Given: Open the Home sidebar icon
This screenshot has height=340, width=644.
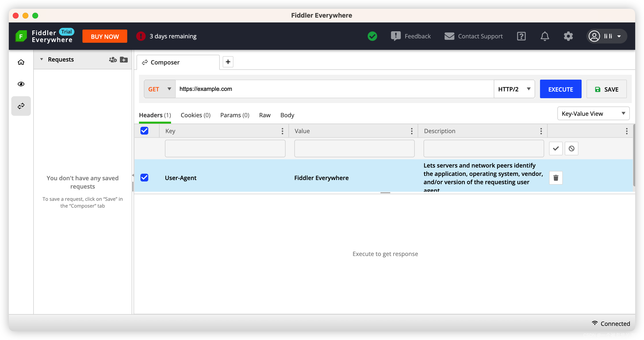Looking at the screenshot, I should 21,62.
